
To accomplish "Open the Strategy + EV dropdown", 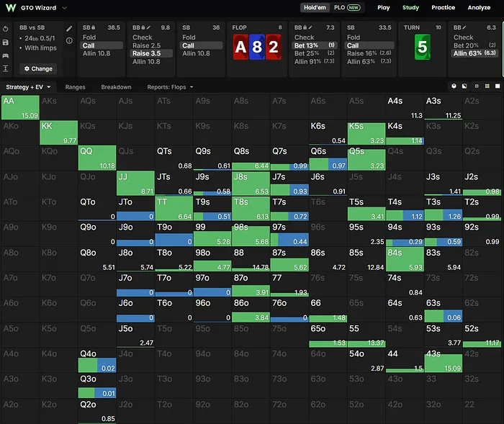I will (28, 87).
